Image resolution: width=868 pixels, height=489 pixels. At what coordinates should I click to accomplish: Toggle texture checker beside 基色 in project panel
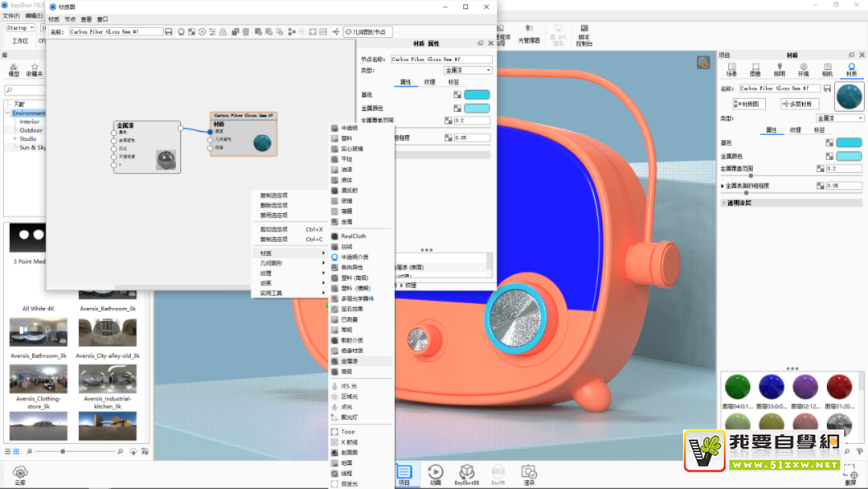pos(829,143)
